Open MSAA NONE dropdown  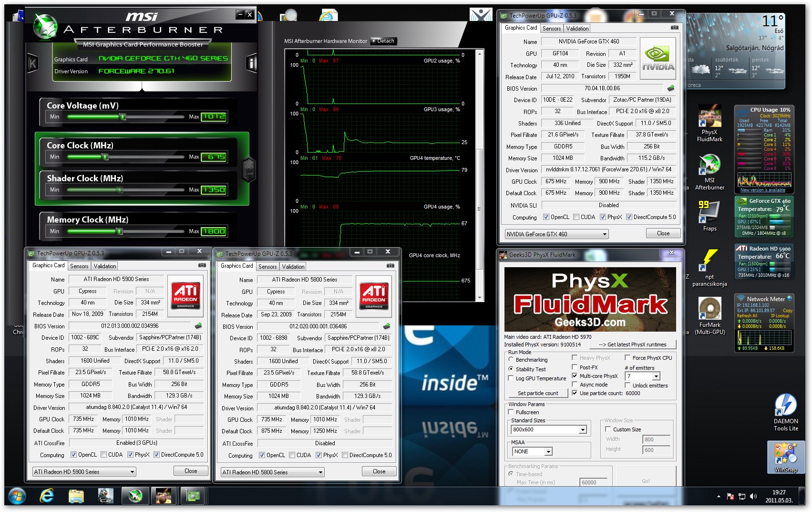532,451
